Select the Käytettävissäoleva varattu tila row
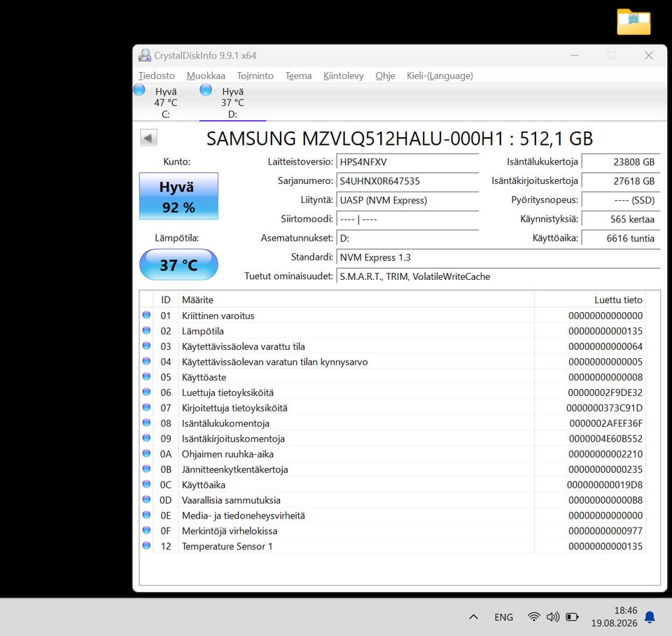 [393, 346]
